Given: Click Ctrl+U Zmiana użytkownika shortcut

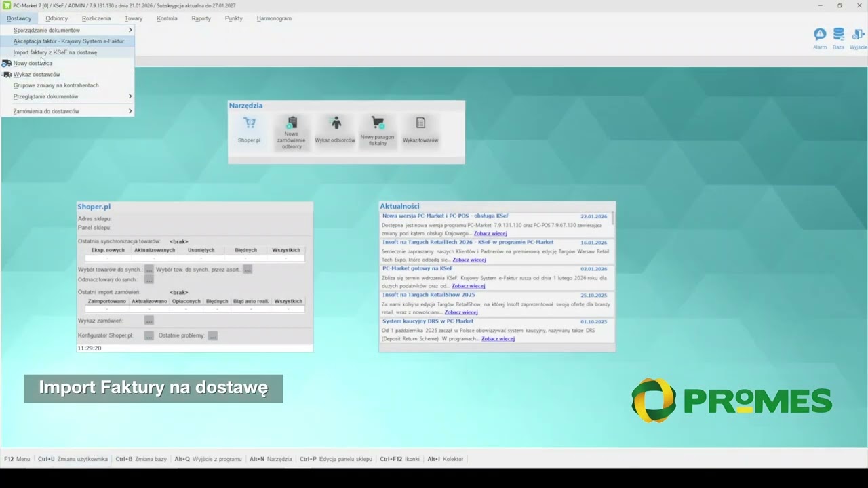Looking at the screenshot, I should click(73, 459).
